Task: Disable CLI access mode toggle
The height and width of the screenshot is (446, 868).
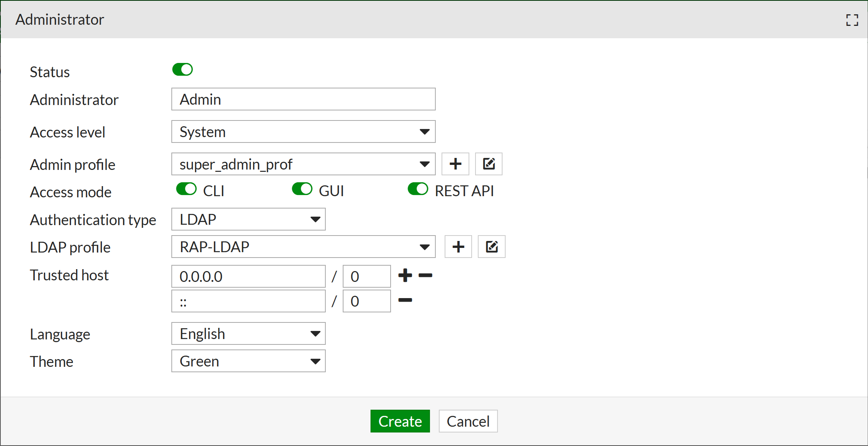Action: coord(186,189)
